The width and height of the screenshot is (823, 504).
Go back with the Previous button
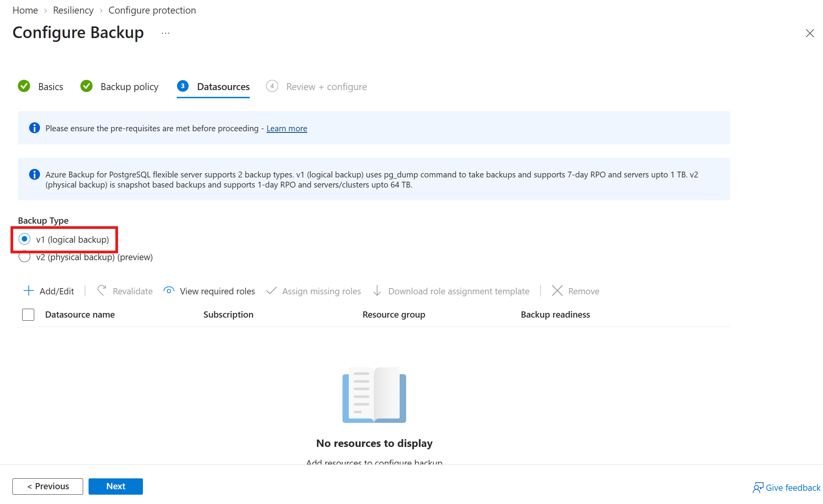pyautogui.click(x=48, y=487)
